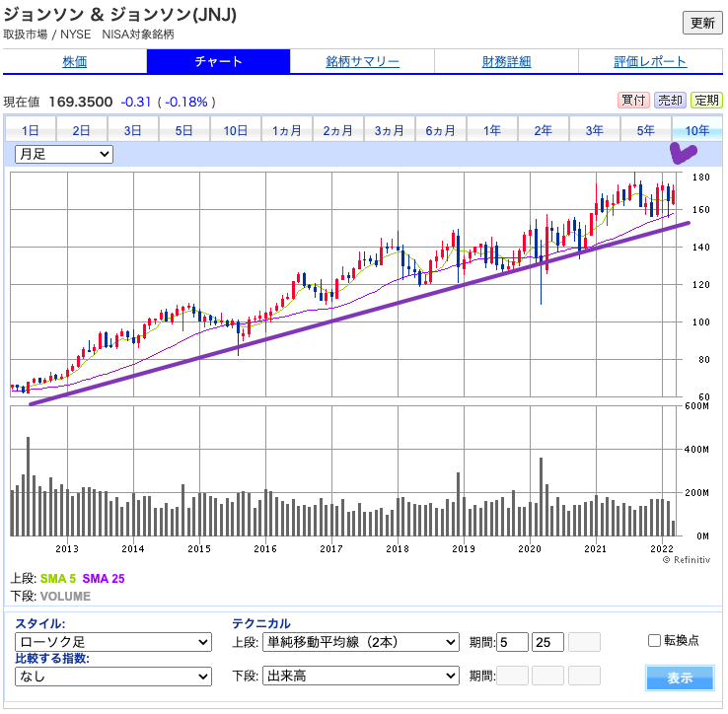This screenshot has width=728, height=714.
Task: Click the period field containing 5
Action: [512, 642]
